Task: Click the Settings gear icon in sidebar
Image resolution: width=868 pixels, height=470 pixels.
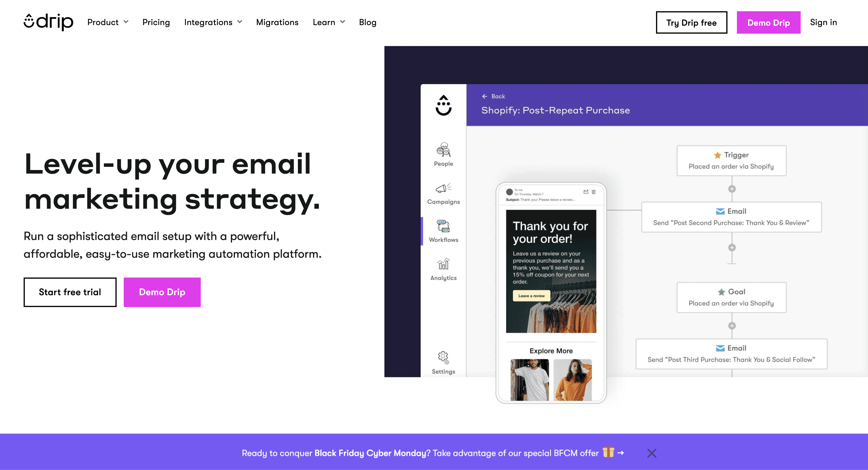Action: point(443,357)
